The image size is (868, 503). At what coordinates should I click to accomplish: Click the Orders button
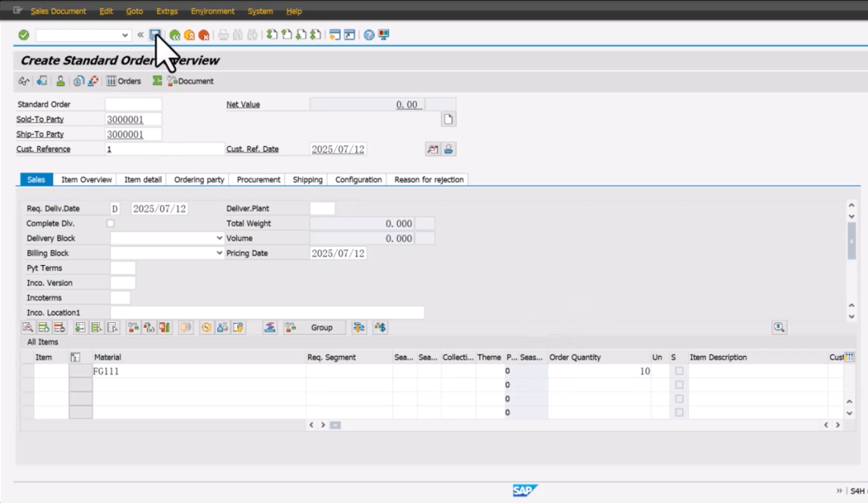pos(124,81)
